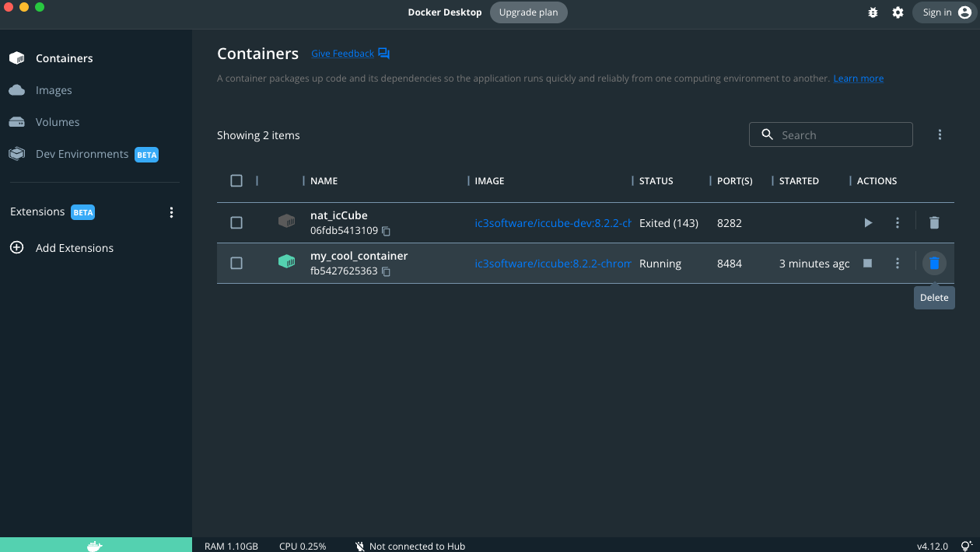This screenshot has width=980, height=552.
Task: Open the settings gear icon
Action: point(898,12)
